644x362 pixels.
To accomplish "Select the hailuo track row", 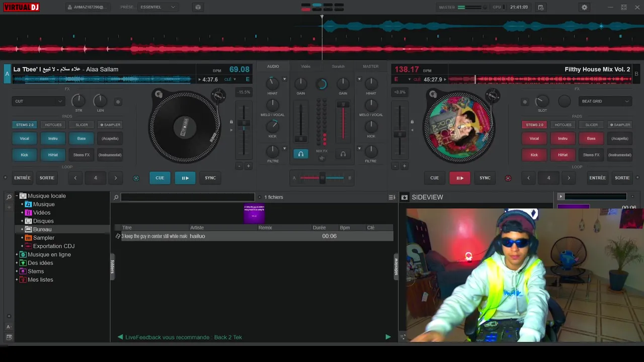I will click(x=254, y=236).
